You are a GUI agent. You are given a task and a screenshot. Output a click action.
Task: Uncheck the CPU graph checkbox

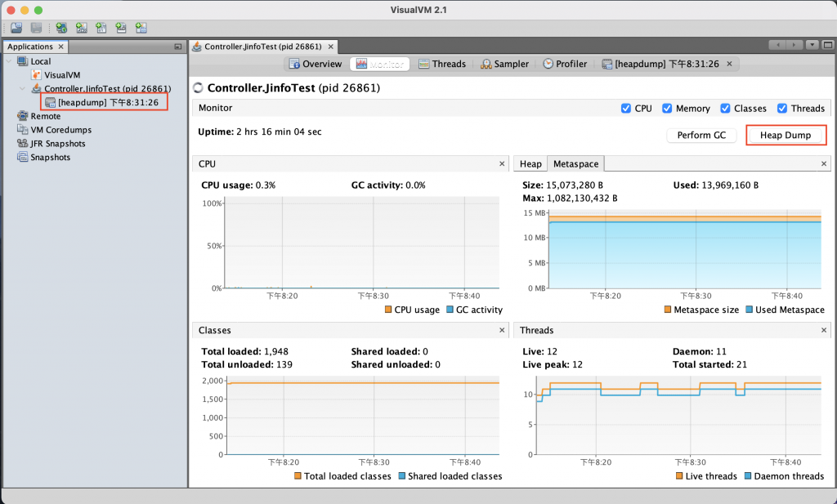click(x=626, y=109)
